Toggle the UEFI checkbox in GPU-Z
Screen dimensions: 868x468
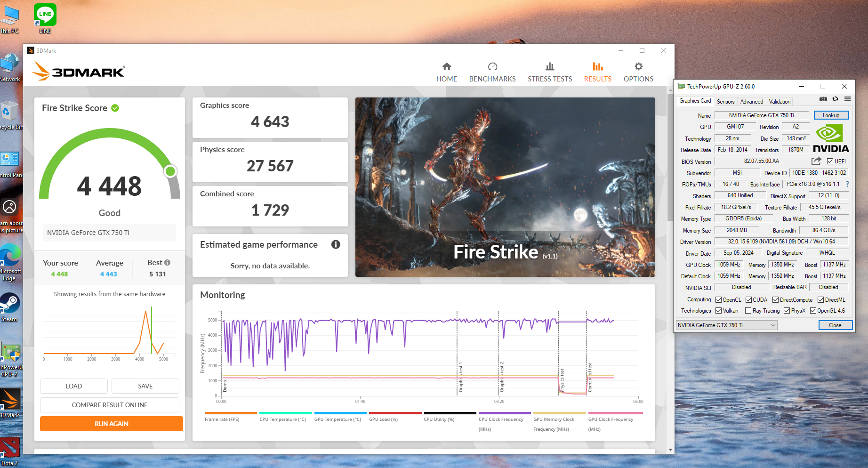(830, 161)
